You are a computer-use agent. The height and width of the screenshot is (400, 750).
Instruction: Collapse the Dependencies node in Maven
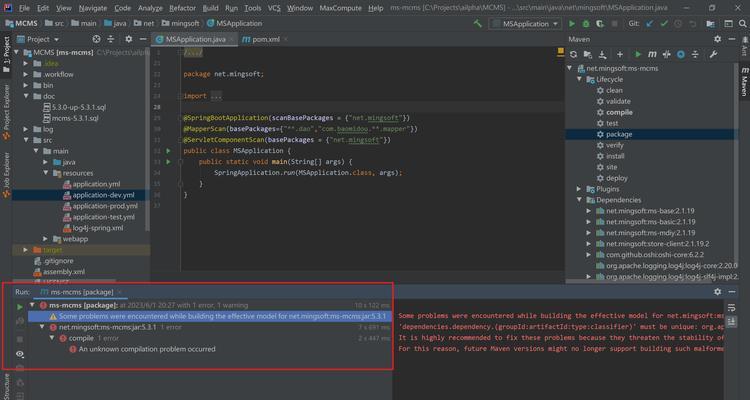point(579,200)
